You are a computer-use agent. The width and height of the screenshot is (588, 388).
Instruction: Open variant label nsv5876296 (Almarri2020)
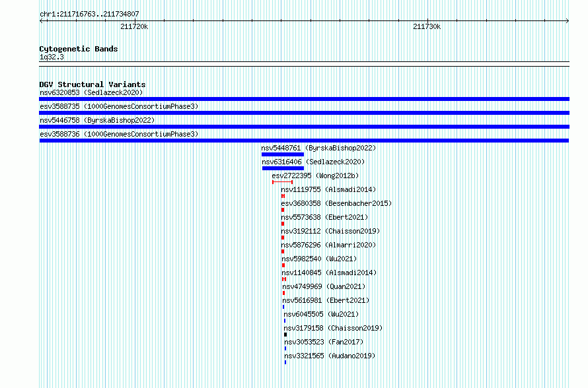[328, 245]
